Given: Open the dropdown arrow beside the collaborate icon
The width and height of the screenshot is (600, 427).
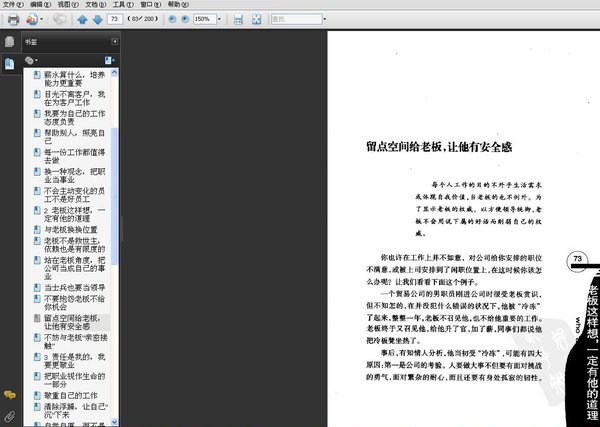Looking at the screenshot, I should tap(41, 19).
